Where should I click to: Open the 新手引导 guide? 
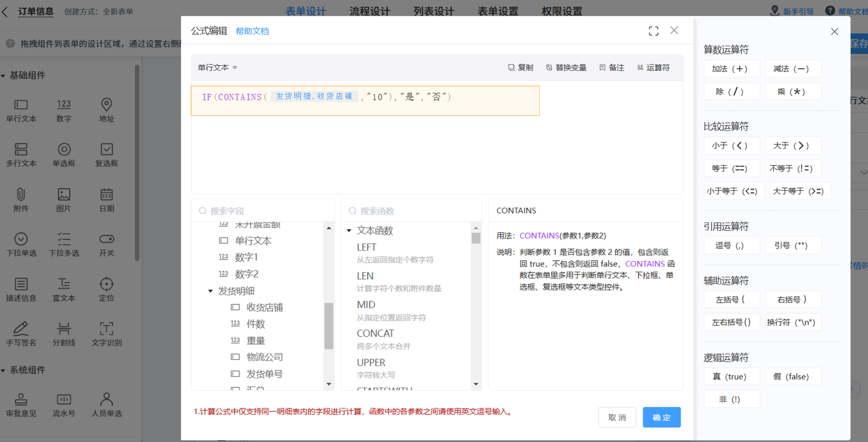pyautogui.click(x=792, y=11)
